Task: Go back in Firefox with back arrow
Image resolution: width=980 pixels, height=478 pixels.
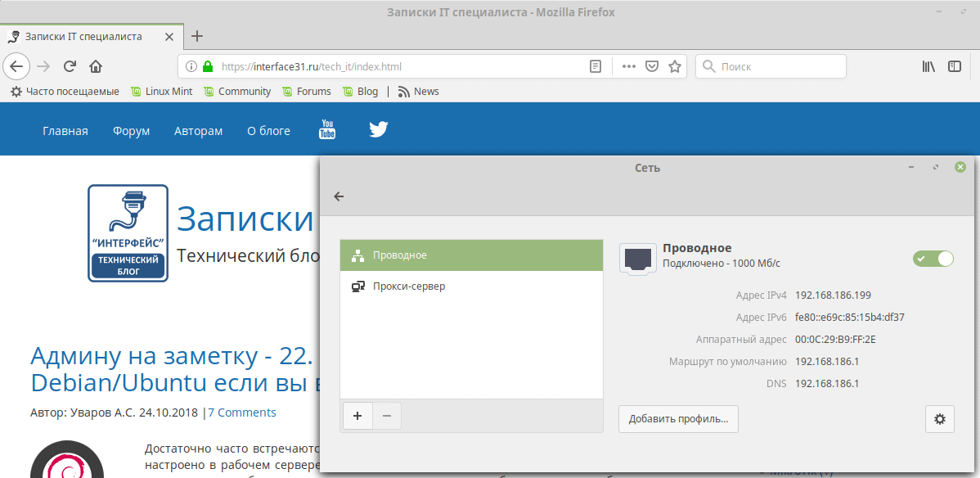Action: (17, 66)
